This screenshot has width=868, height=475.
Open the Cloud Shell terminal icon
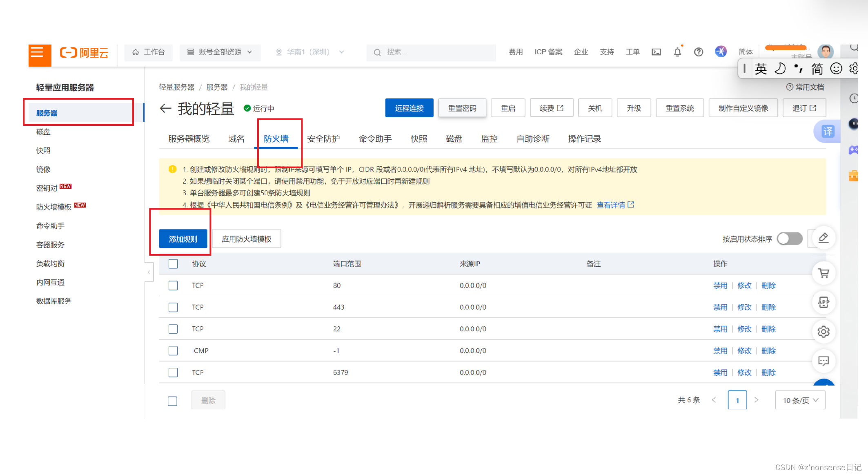click(x=656, y=52)
